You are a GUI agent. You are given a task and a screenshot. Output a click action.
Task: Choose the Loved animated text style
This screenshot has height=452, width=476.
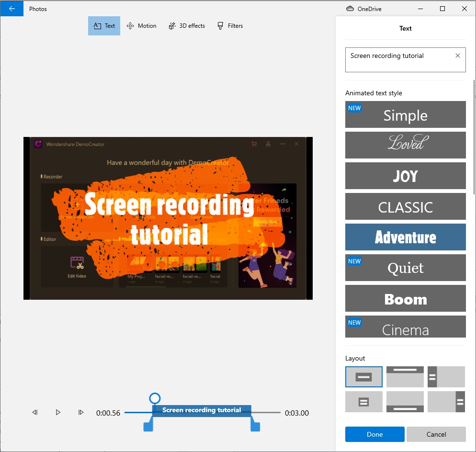pyautogui.click(x=405, y=145)
